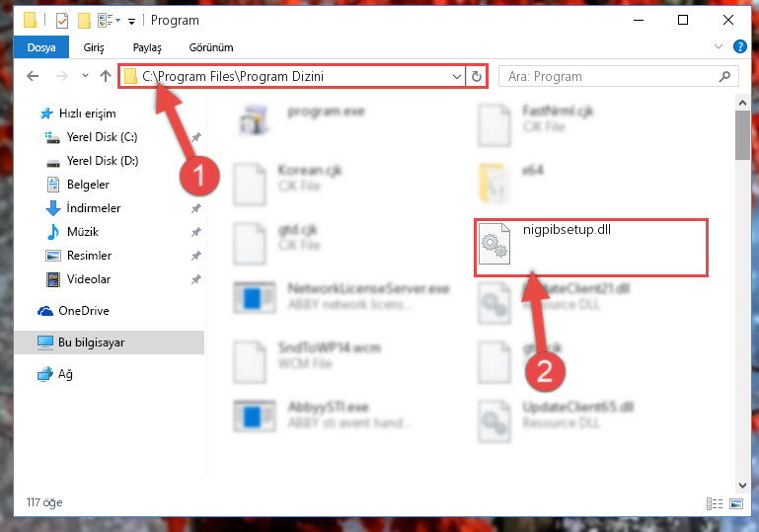Open the Belgeler folder
The image size is (759, 532).
(x=77, y=185)
